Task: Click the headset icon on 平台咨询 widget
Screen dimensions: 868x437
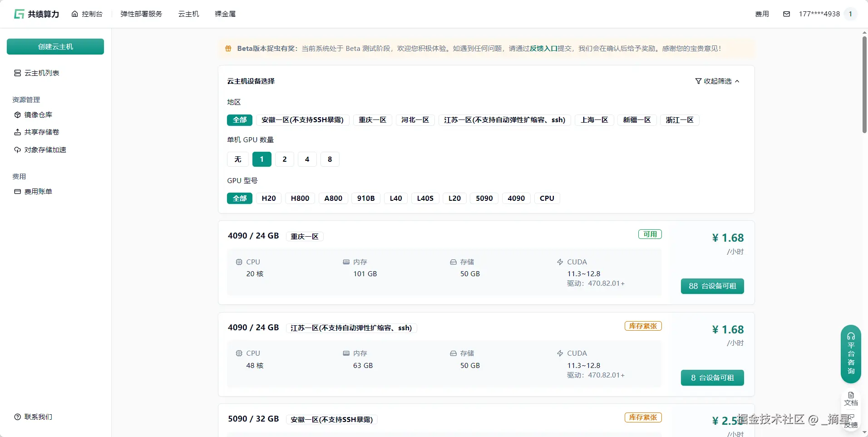Action: [x=851, y=337]
